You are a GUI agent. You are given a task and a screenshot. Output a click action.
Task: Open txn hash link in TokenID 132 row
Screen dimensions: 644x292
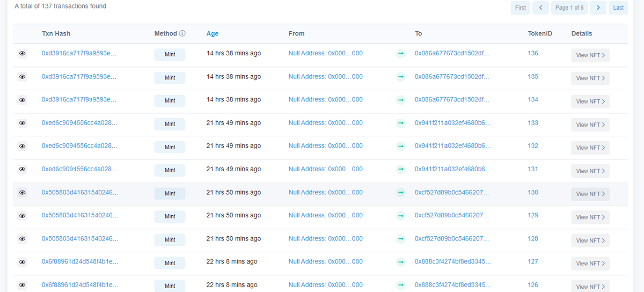point(79,145)
